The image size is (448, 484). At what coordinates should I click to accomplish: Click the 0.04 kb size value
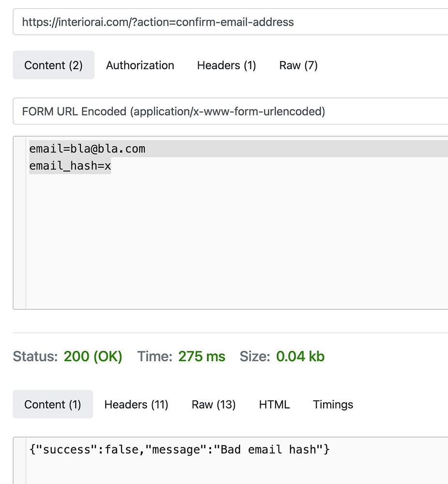tap(300, 357)
